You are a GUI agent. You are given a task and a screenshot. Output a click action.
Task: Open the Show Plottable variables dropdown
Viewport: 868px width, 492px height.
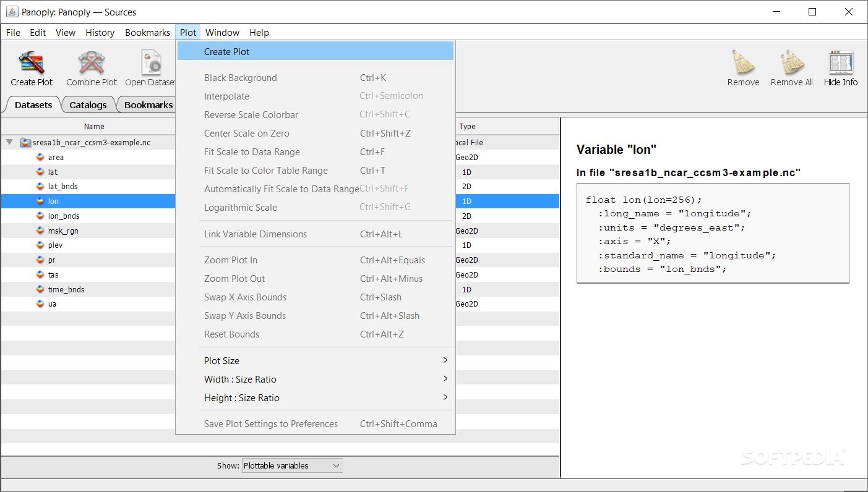click(292, 466)
